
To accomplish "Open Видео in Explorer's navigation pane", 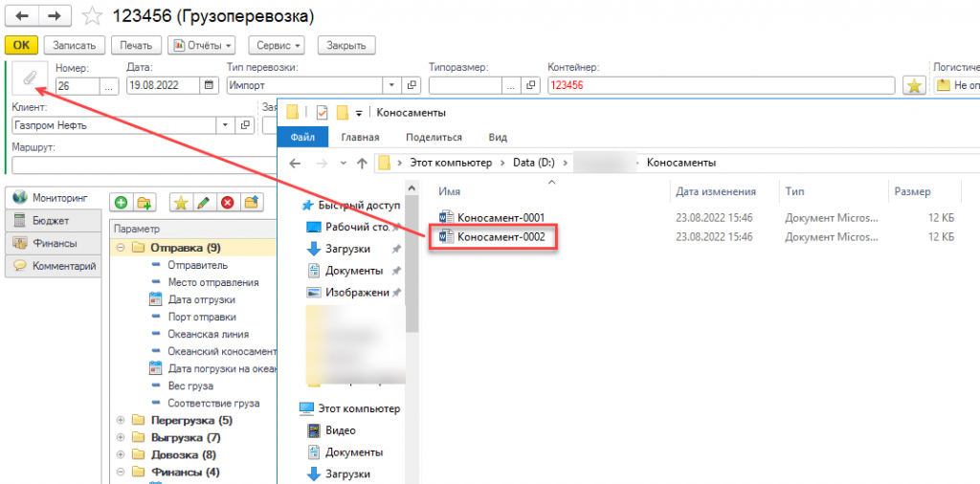I will pyautogui.click(x=330, y=429).
